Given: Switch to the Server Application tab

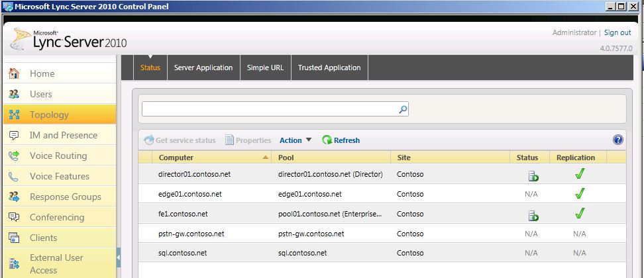Looking at the screenshot, I should pyautogui.click(x=203, y=68).
